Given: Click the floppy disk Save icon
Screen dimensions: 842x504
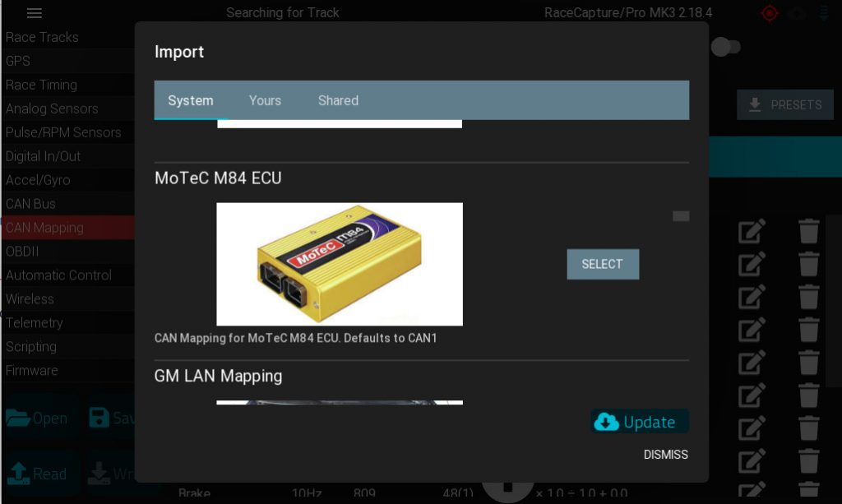Looking at the screenshot, I should tap(99, 418).
